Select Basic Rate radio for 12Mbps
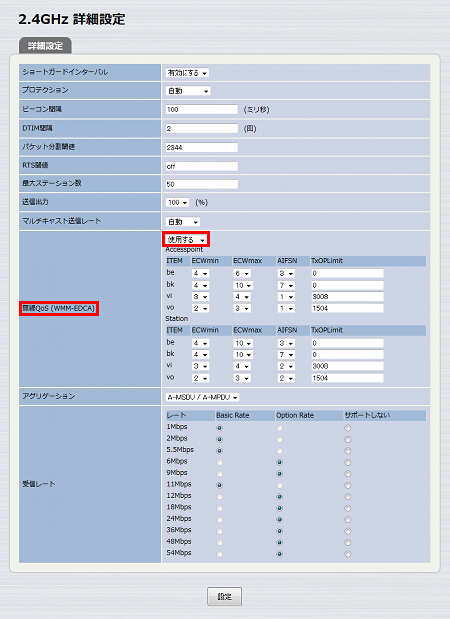The image size is (450, 619). tap(219, 497)
